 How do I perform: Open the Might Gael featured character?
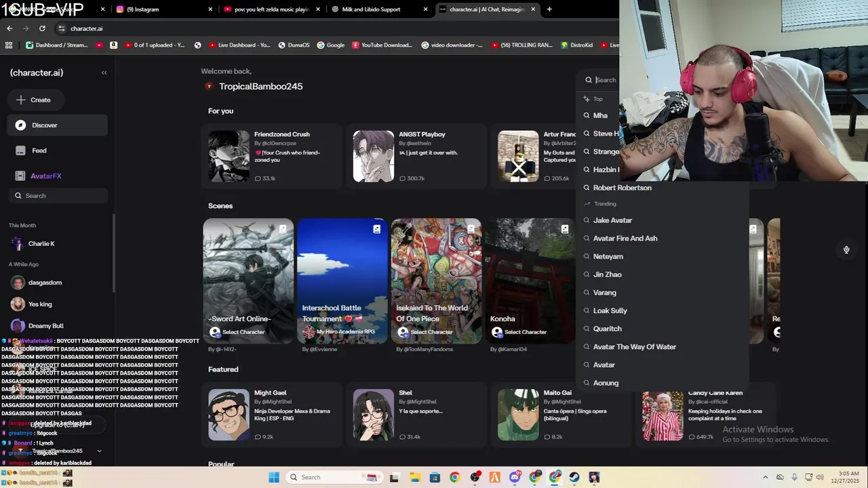point(271,415)
